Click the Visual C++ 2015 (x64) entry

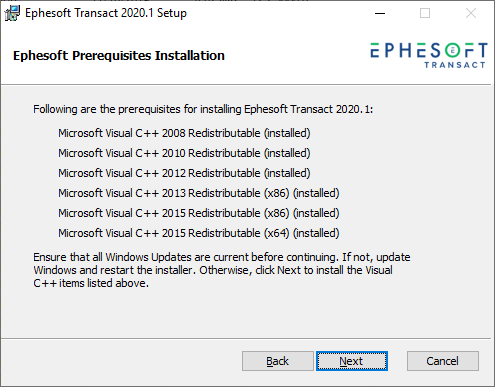pos(199,233)
